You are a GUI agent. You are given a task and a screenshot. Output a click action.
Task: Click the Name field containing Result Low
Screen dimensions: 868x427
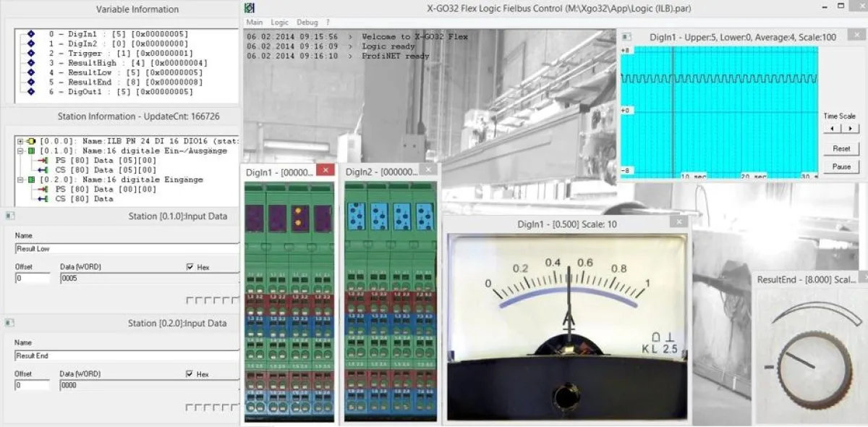127,248
